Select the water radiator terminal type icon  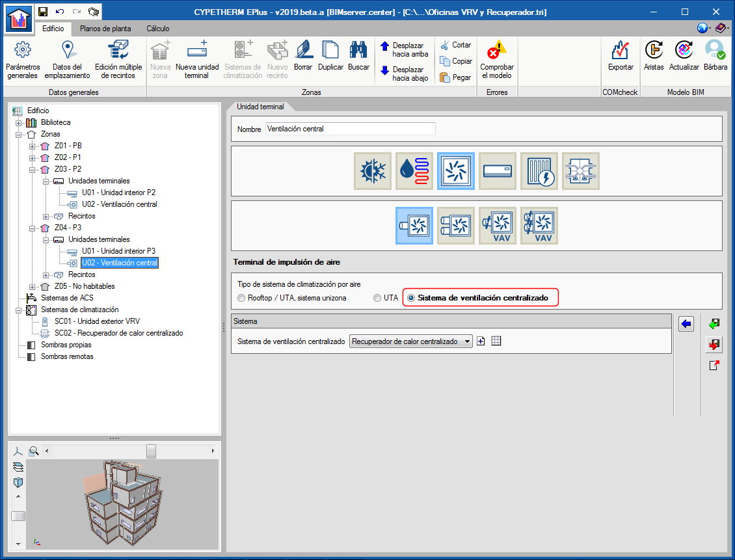(414, 171)
